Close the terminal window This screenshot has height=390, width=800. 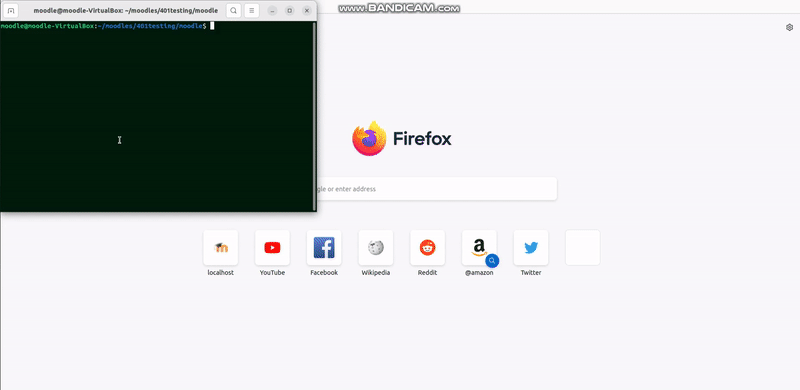pos(307,10)
